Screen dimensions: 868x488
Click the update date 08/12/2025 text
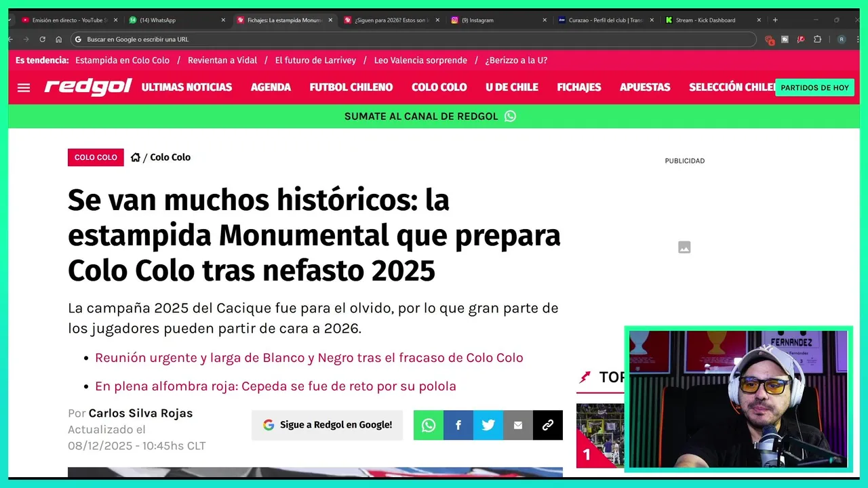[136, 446]
